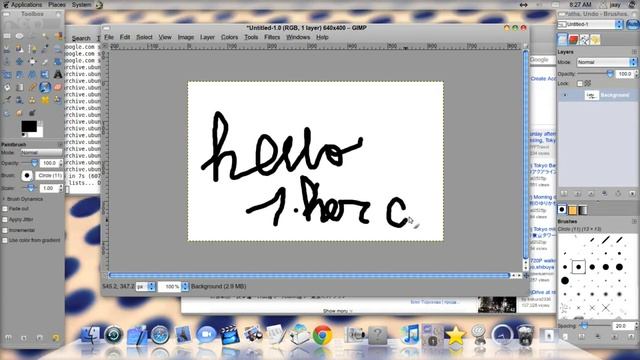Open the Colors menu
Viewport: 640px width, 360px height.
click(x=229, y=37)
